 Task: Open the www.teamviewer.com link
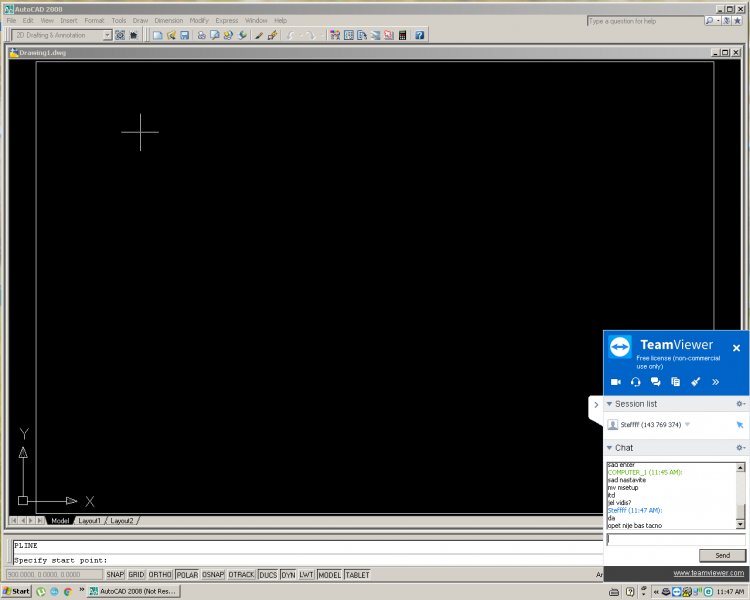coord(708,573)
